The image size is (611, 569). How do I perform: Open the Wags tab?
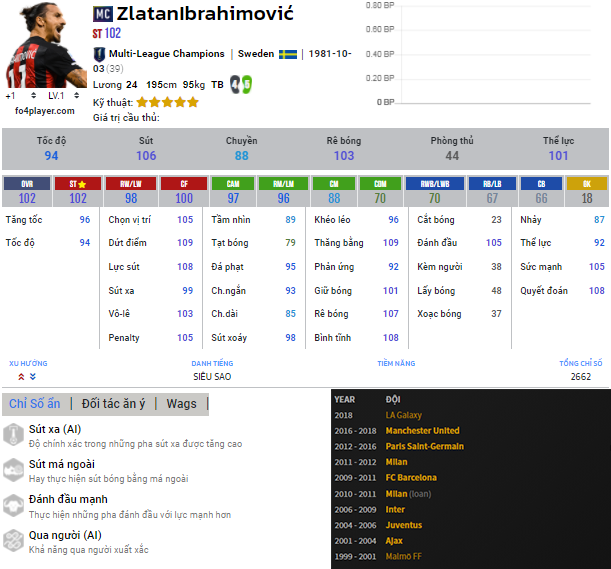[181, 404]
